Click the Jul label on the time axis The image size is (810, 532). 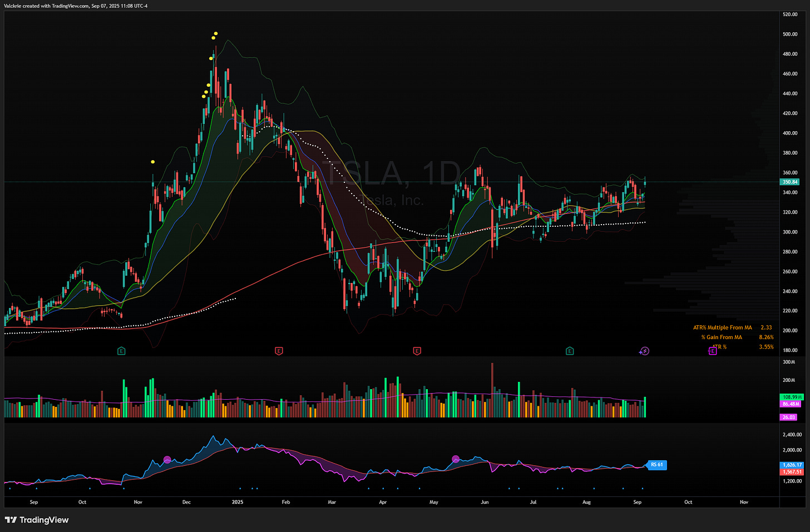(533, 502)
